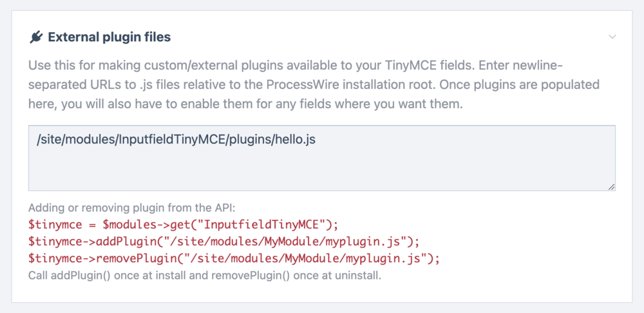Collapse the External plugin files section chevron
Viewport: 644px width, 313px height.
click(x=612, y=37)
